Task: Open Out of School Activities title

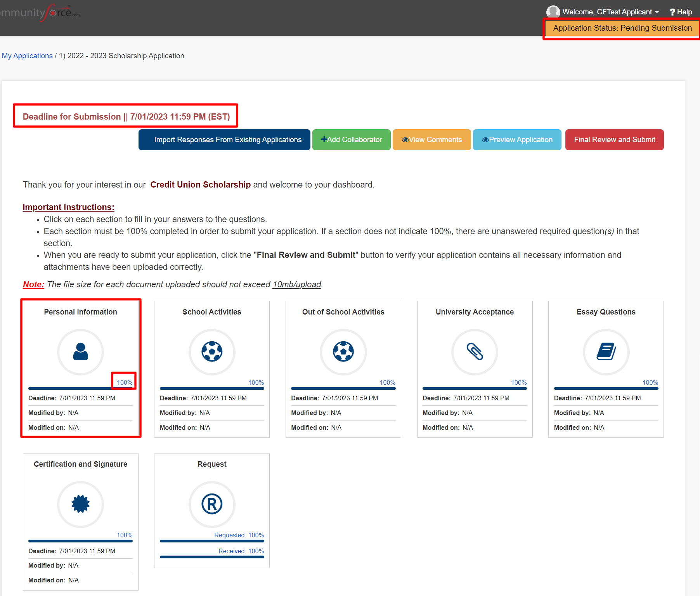Action: [343, 312]
